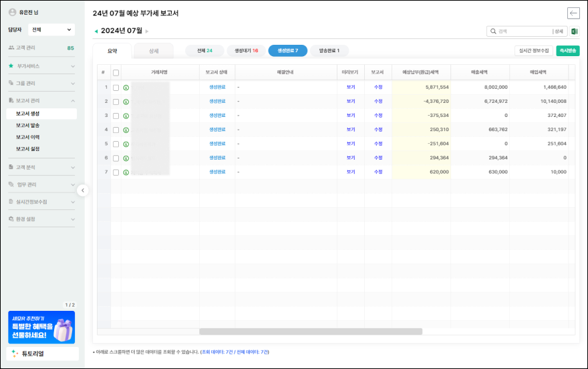Click the user profile icon beside 유은진 님
588x369 pixels.
(12, 12)
